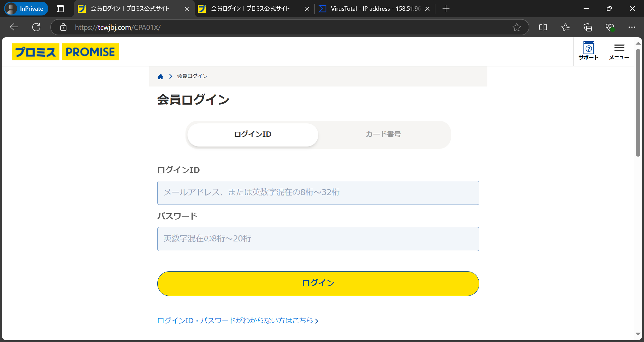Image resolution: width=644 pixels, height=342 pixels.
Task: Open browser collections
Action: point(588,27)
